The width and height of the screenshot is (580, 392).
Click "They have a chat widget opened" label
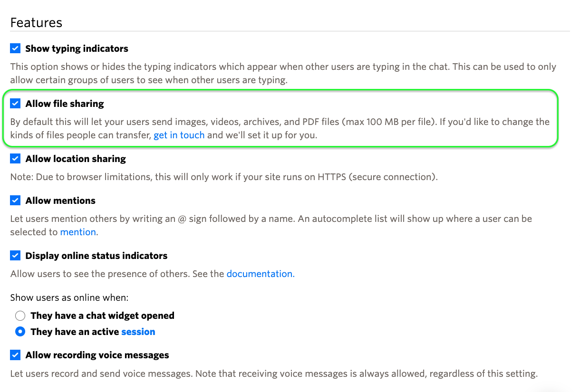(x=103, y=315)
